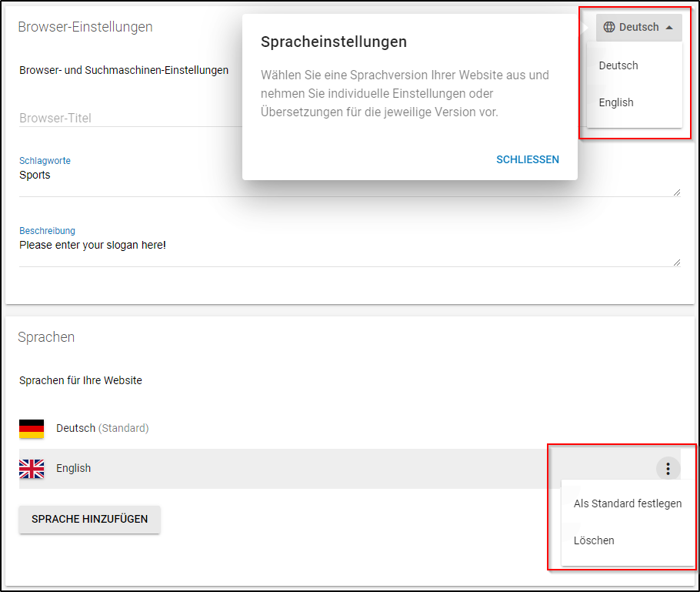Open the three-dot menu for English
Viewport: 700px width, 592px height.
668,468
